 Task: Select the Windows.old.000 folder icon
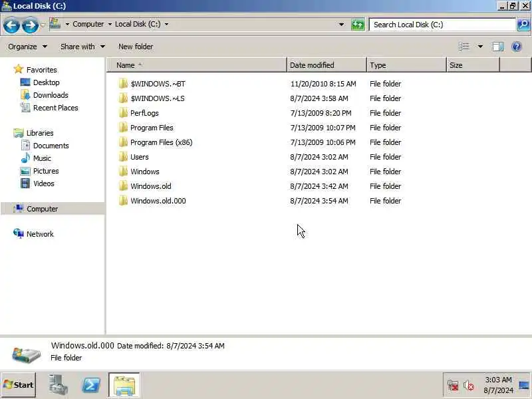click(x=123, y=201)
